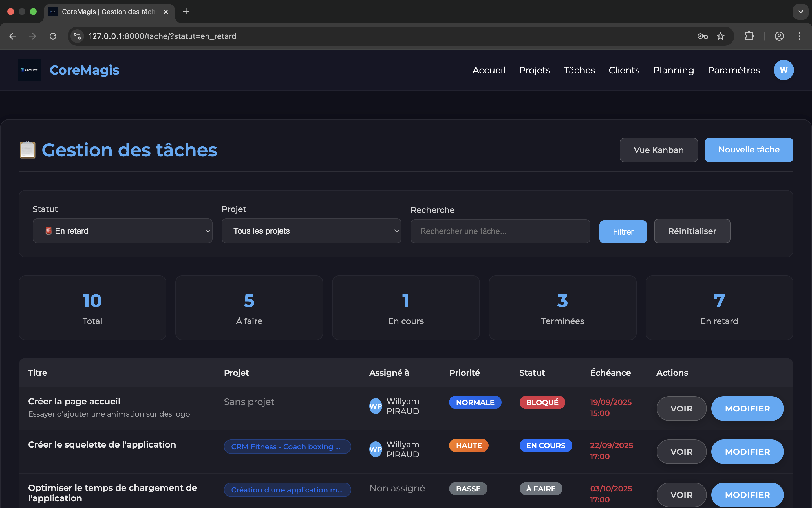Screen dimensions: 812x508
Task: Open Paramètres navigation item
Action: pos(734,70)
